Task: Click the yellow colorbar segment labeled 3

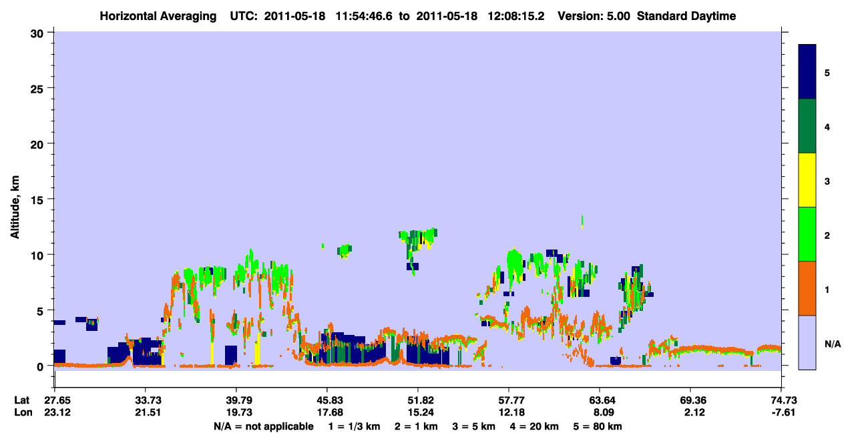Action: 807,180
